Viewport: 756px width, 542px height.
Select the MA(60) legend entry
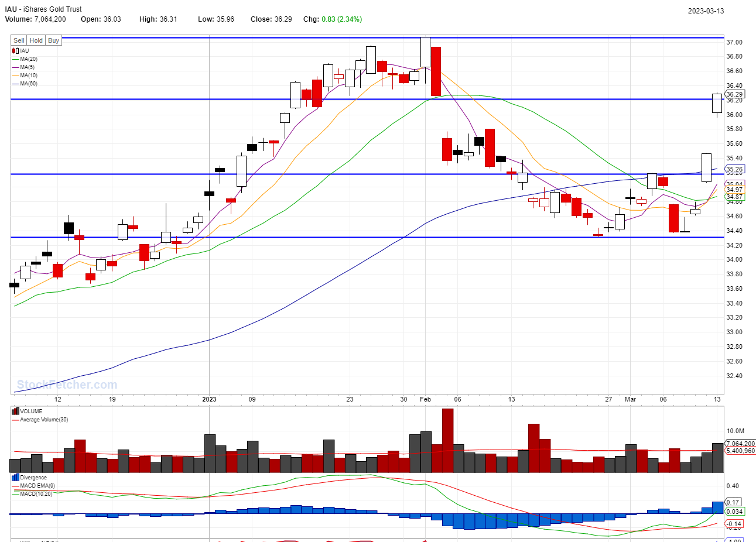tap(25, 84)
